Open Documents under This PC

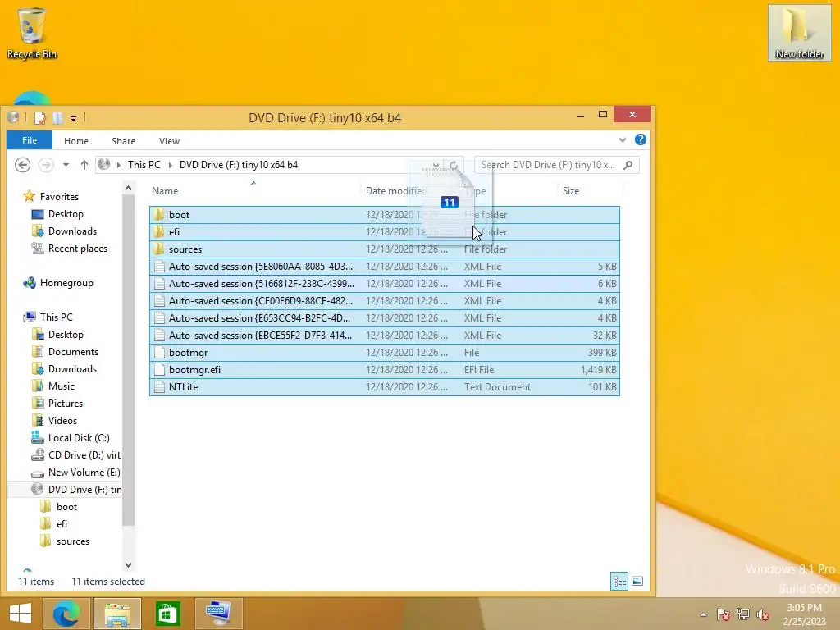(73, 351)
